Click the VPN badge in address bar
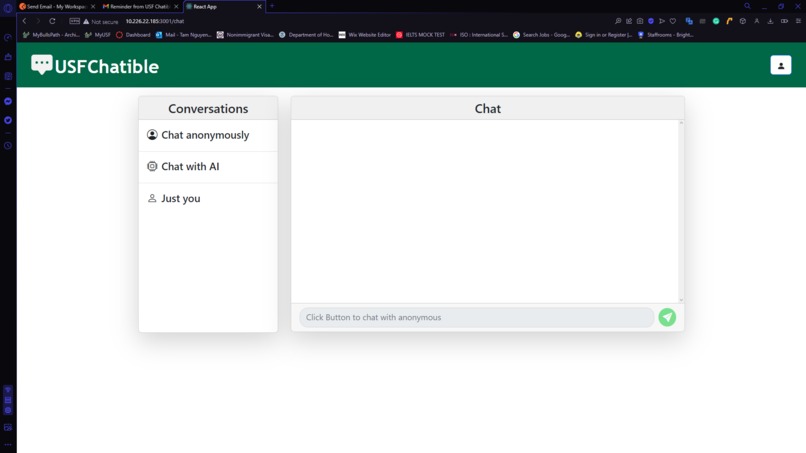Viewport: 806px width, 453px height. click(x=75, y=21)
